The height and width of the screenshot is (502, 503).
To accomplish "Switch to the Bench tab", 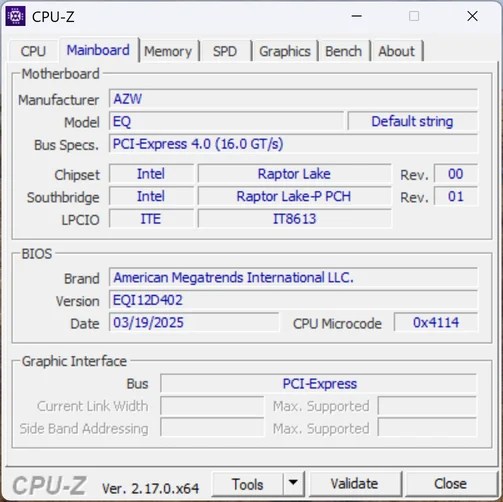I will click(343, 51).
